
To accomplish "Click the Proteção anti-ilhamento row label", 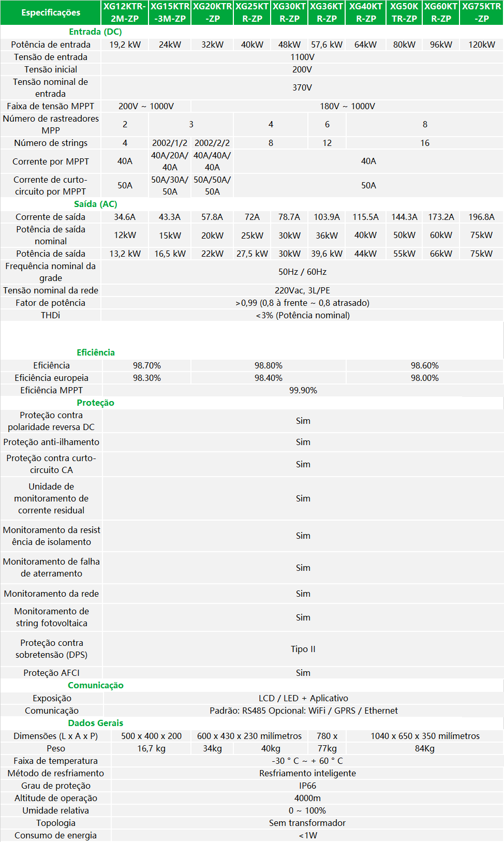I will 51,442.
